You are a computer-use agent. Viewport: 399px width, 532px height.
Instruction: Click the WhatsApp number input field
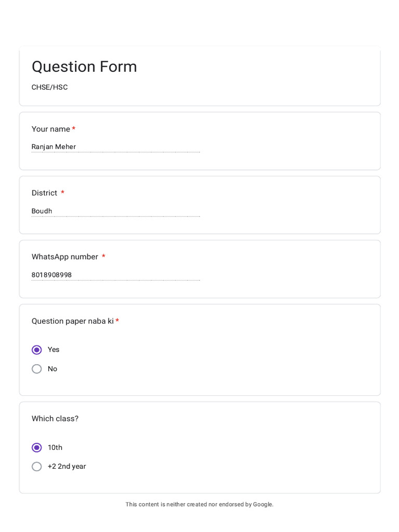[x=116, y=275]
